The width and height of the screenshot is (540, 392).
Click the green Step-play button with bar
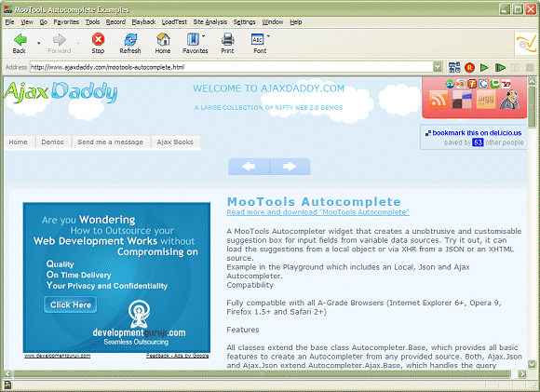tap(500, 68)
